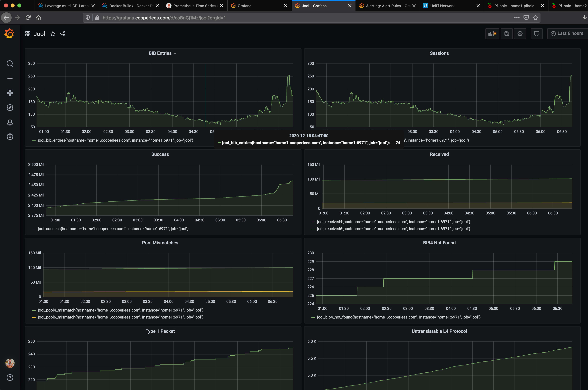Image resolution: width=588 pixels, height=390 pixels.
Task: Open the Dashboards panel icon in sidebar
Action: click(x=10, y=93)
